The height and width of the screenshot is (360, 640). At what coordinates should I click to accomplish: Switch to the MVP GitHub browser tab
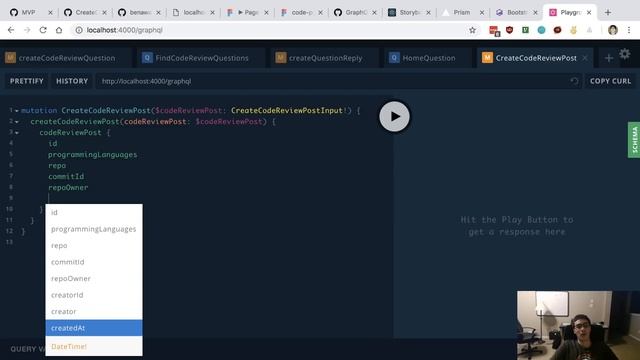point(32,12)
